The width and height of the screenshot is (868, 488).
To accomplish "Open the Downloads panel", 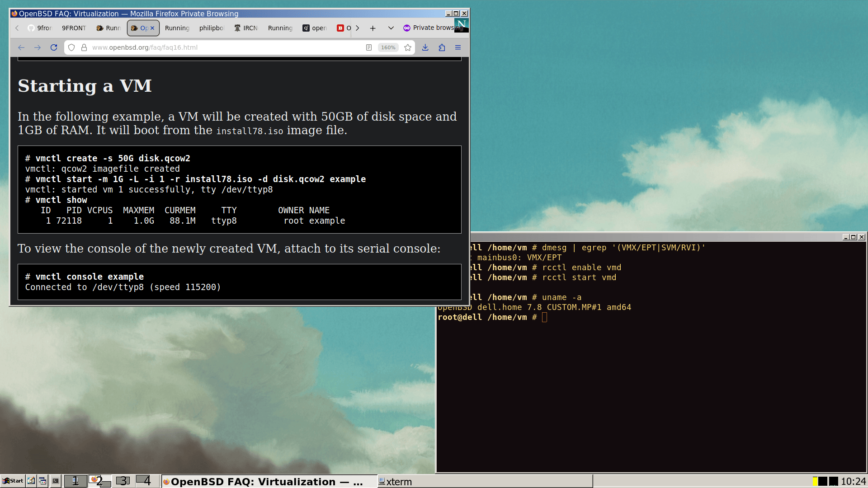I will 425,47.
